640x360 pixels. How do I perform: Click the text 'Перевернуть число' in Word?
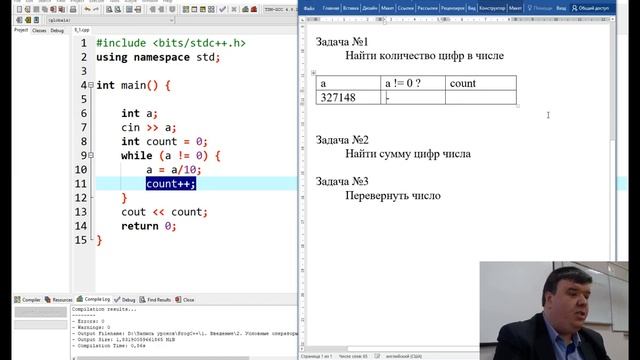393,196
